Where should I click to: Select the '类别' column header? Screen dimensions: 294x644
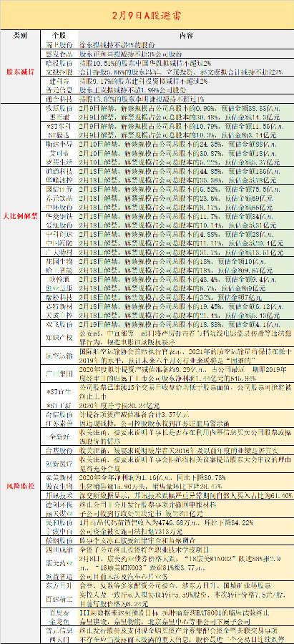click(20, 35)
